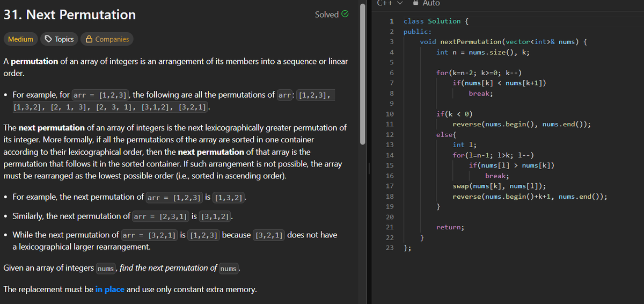Viewport: 644px width, 304px height.
Task: Click line number 23 in gutter
Action: pos(390,248)
